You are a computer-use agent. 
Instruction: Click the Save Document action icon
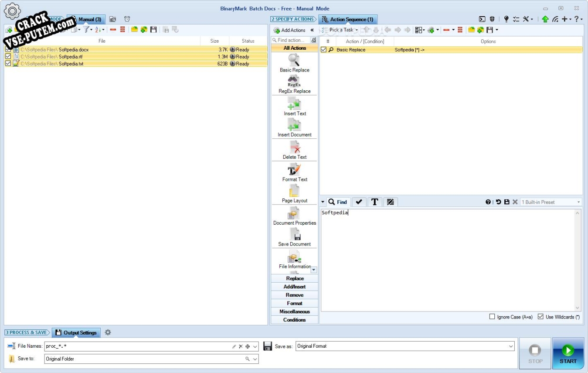pos(295,234)
